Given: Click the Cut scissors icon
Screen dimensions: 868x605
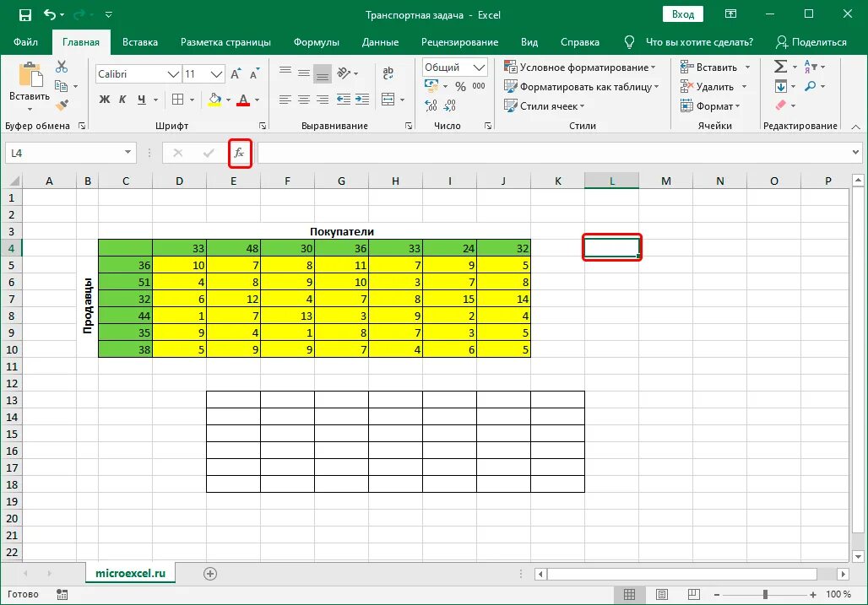Looking at the screenshot, I should 62,67.
